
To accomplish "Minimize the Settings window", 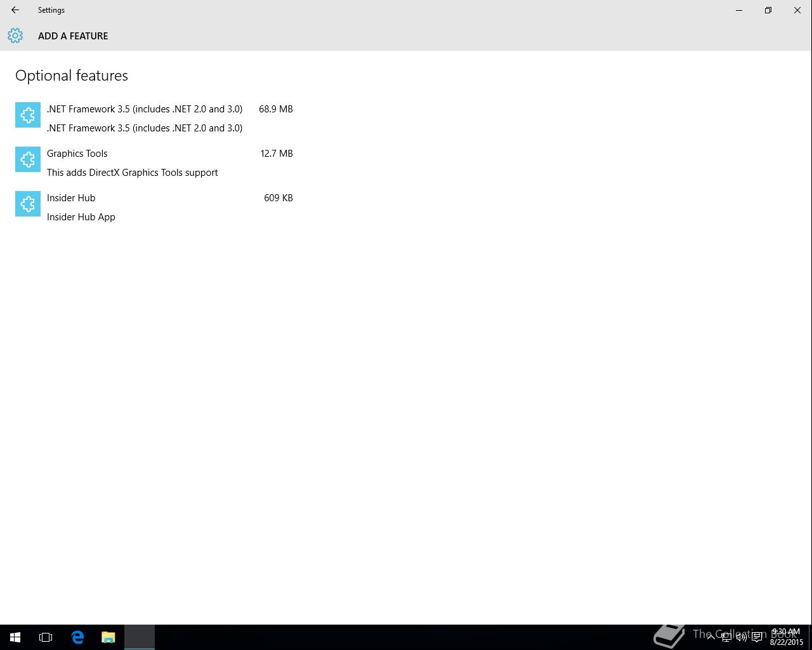I will coord(739,10).
